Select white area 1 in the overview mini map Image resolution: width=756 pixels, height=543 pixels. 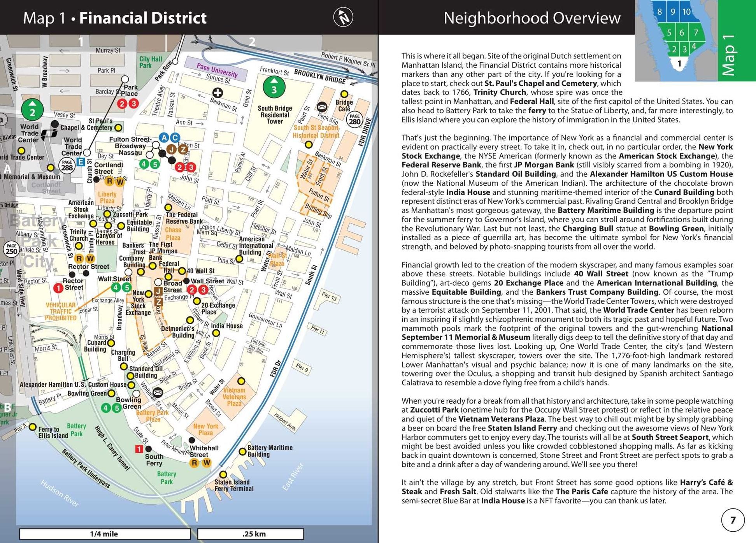click(679, 64)
